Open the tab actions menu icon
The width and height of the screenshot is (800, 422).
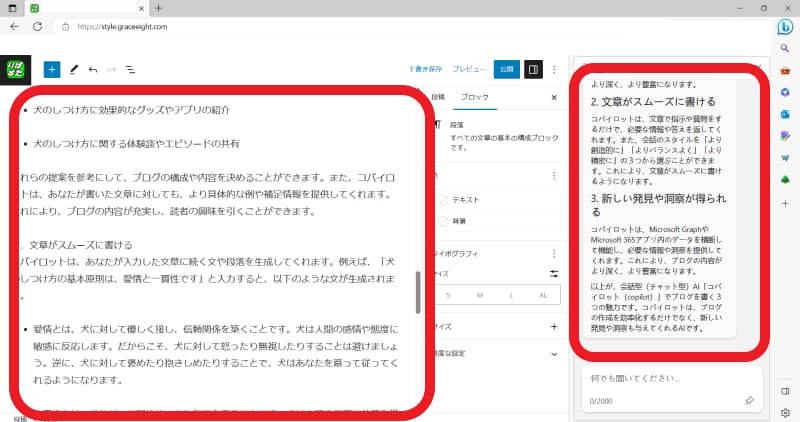pyautogui.click(x=12, y=8)
